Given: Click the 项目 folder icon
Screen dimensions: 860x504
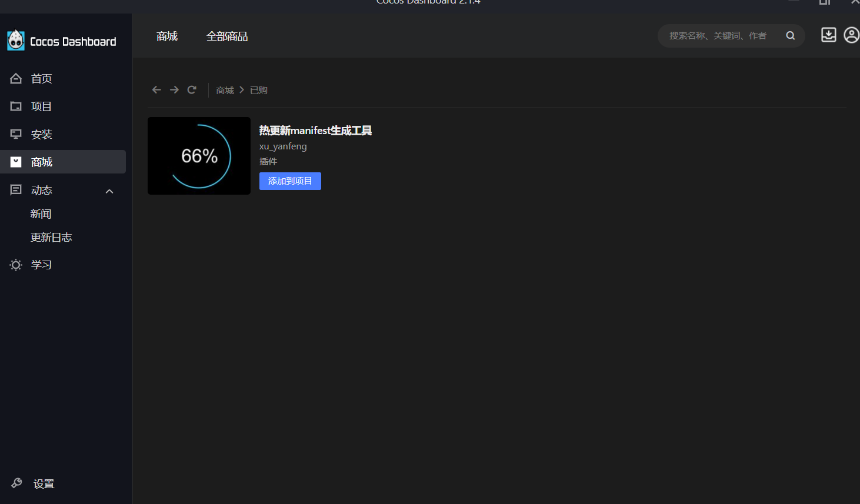Looking at the screenshot, I should (16, 106).
